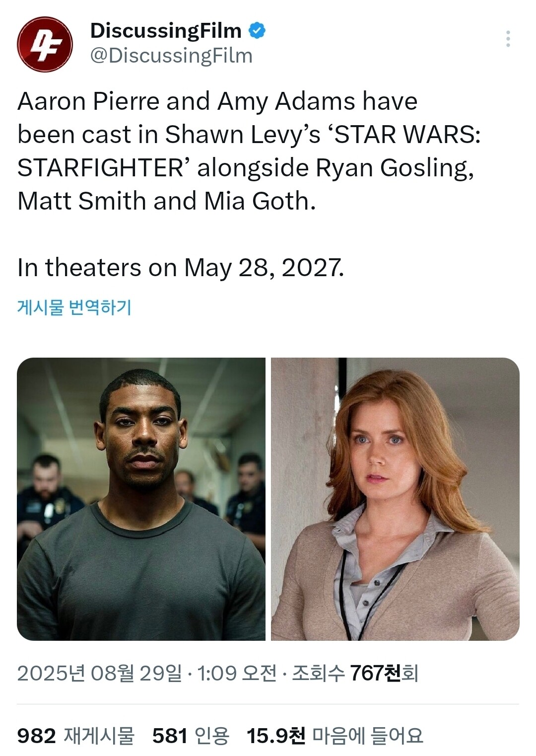Click the DiscussingFilm display name
The image size is (536, 756).
pos(166,31)
